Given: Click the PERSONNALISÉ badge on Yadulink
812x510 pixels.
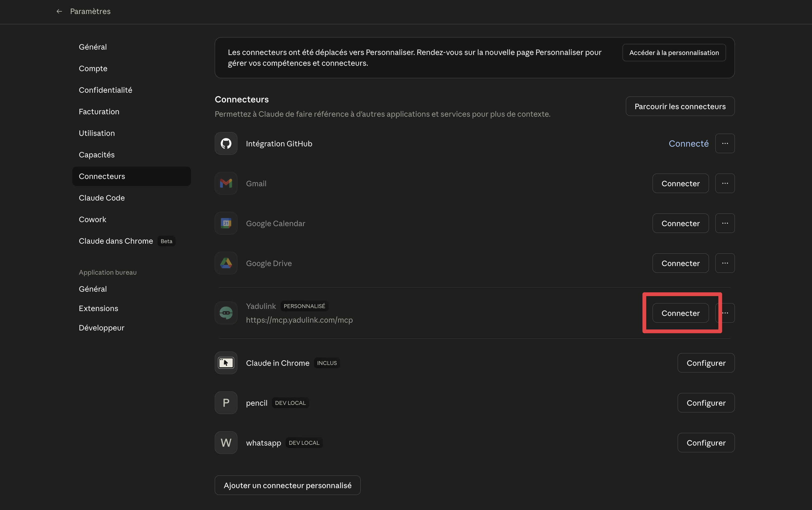Looking at the screenshot, I should tap(305, 306).
